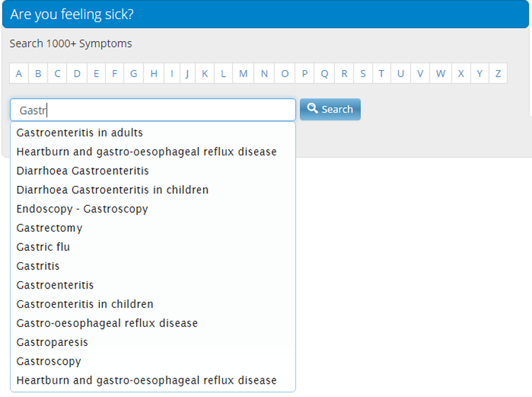Image resolution: width=532 pixels, height=397 pixels.
Task: Choose letter M from alphabet bar
Action: [x=243, y=73]
